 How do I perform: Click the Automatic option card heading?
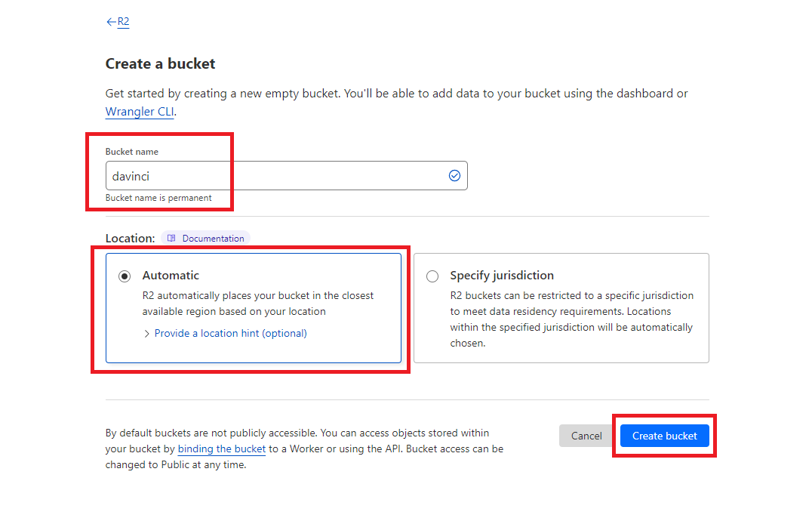click(x=171, y=276)
